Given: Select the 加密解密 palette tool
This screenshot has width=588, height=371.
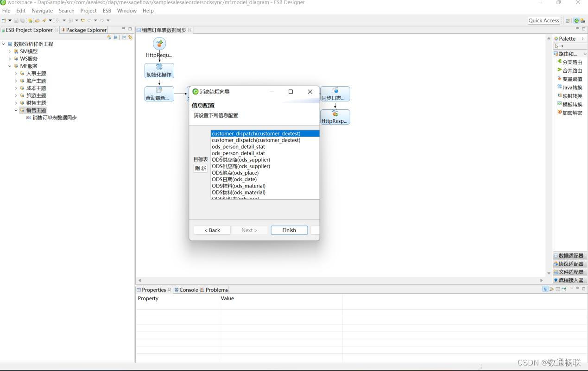Looking at the screenshot, I should point(570,113).
